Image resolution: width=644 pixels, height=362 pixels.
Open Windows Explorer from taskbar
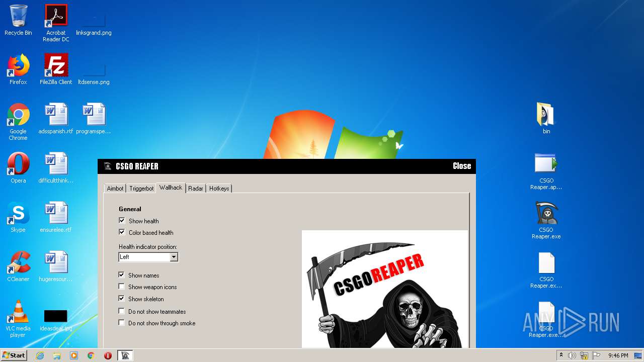pyautogui.click(x=57, y=355)
